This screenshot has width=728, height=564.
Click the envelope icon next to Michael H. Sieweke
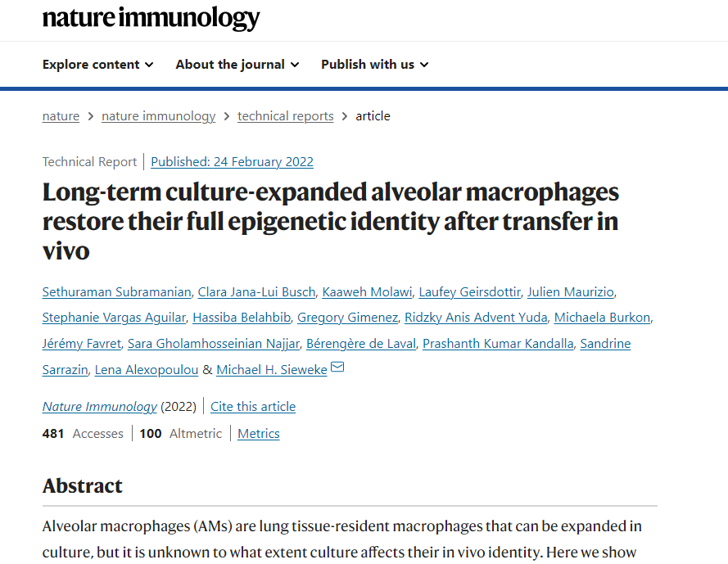click(x=337, y=368)
